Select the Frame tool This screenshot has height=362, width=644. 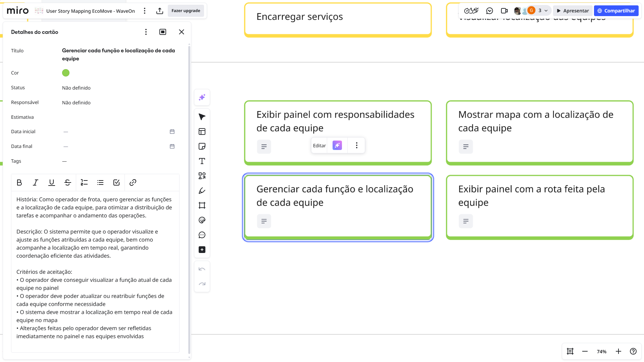(x=202, y=205)
